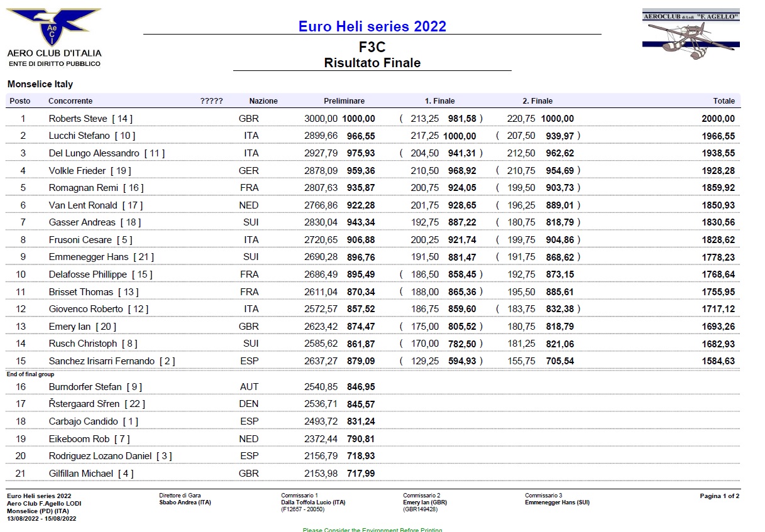Viewport: 765px width, 532px height.
Task: Click the Preliminare column header
Action: click(344, 101)
